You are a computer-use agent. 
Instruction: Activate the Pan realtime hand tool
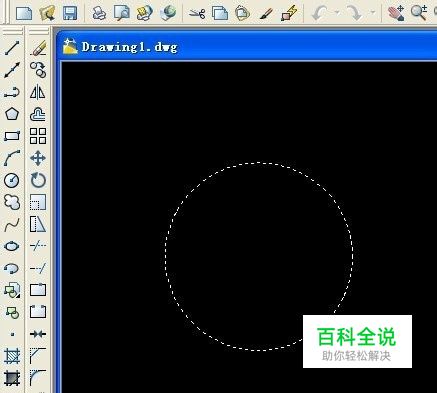tap(396, 13)
